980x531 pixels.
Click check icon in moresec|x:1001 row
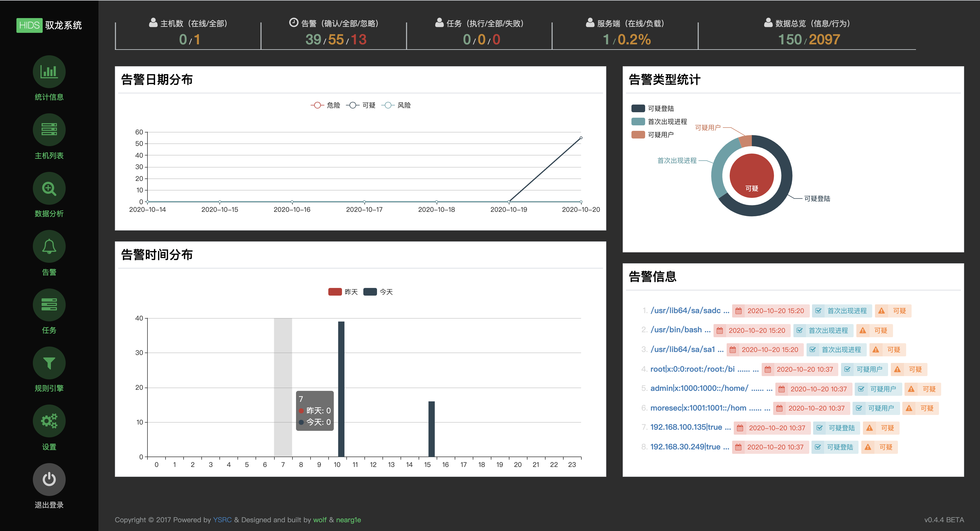(x=859, y=408)
